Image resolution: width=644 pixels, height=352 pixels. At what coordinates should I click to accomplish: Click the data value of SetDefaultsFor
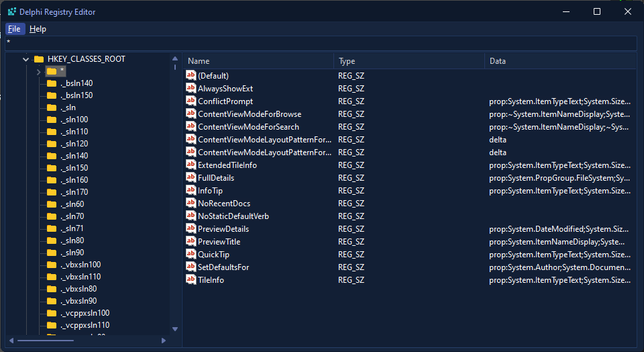[x=559, y=267]
